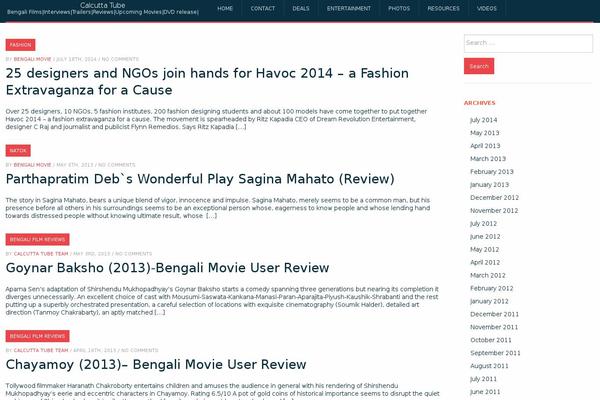Open No Comments link on Sagina Mahato post

117,165
